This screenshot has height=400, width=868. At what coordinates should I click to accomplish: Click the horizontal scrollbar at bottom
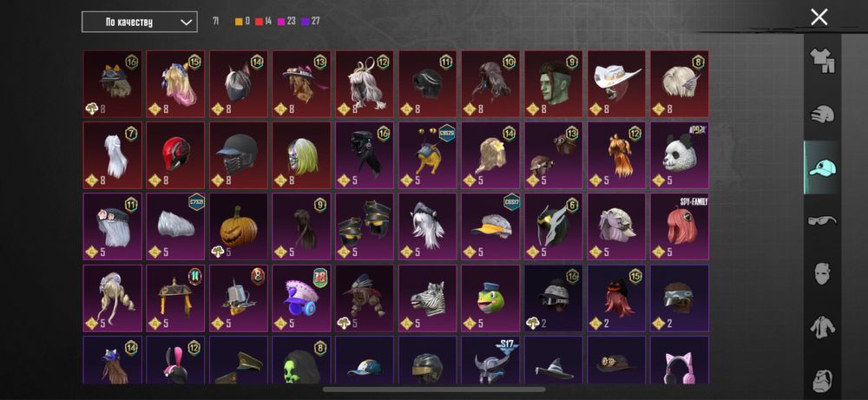[x=435, y=390]
